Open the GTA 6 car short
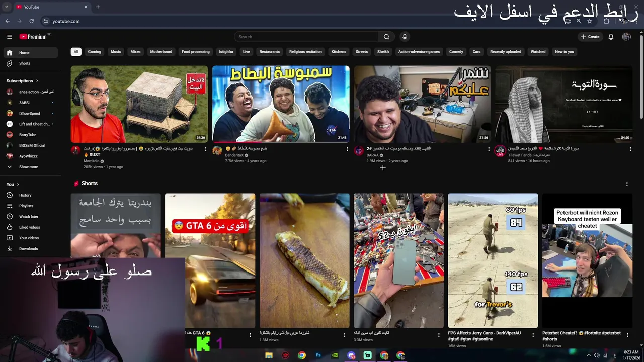The height and width of the screenshot is (362, 644). point(210,260)
